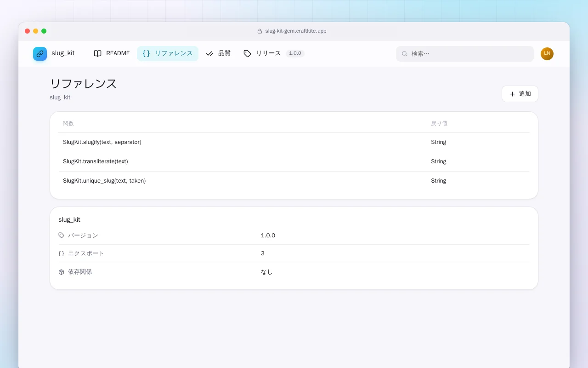Click the slug_kit link logo icon
The height and width of the screenshot is (368, 588).
point(40,54)
